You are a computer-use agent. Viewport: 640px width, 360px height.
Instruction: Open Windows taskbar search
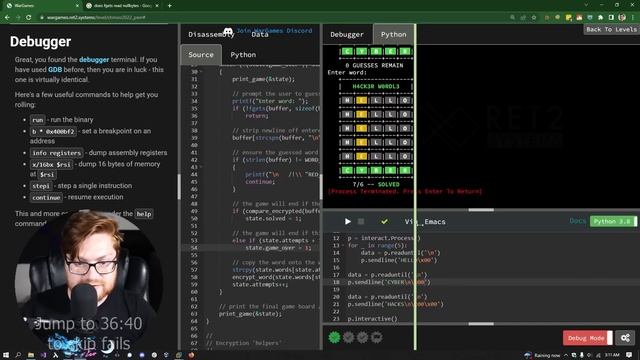pyautogui.click(x=18, y=355)
